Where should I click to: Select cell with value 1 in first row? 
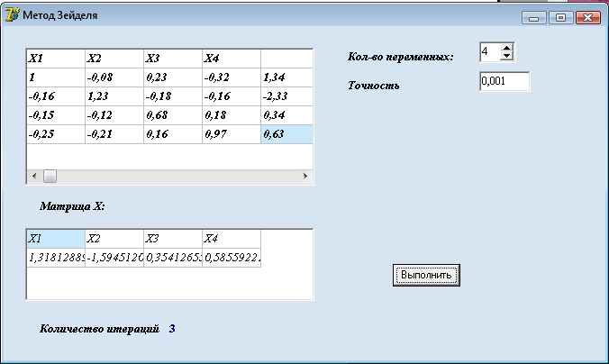pyautogui.click(x=56, y=77)
